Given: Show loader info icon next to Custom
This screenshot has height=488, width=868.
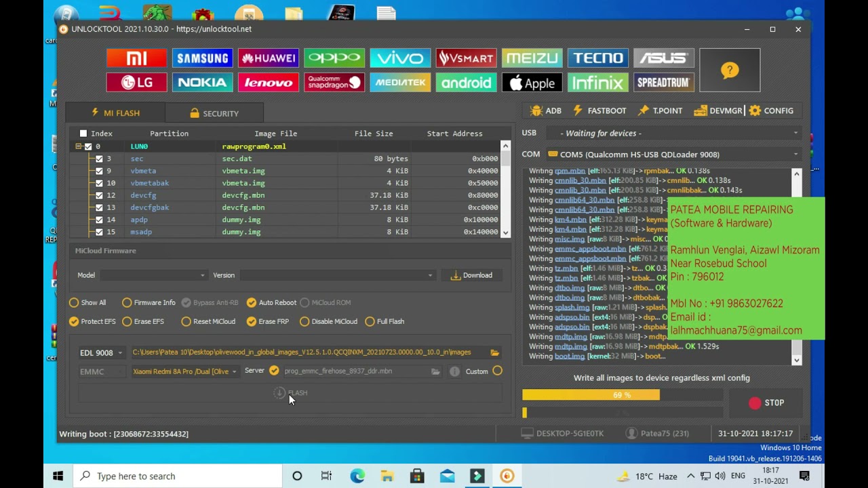Looking at the screenshot, I should [454, 371].
